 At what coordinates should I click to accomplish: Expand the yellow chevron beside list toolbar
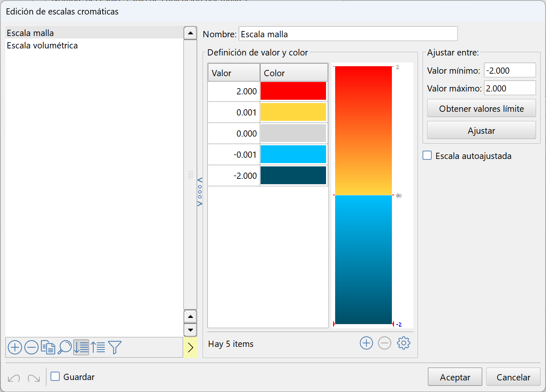pyautogui.click(x=190, y=347)
